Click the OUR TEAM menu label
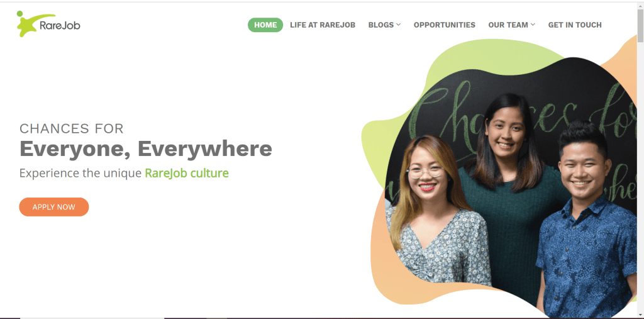Viewport: 644px width, 319px height. (x=508, y=25)
